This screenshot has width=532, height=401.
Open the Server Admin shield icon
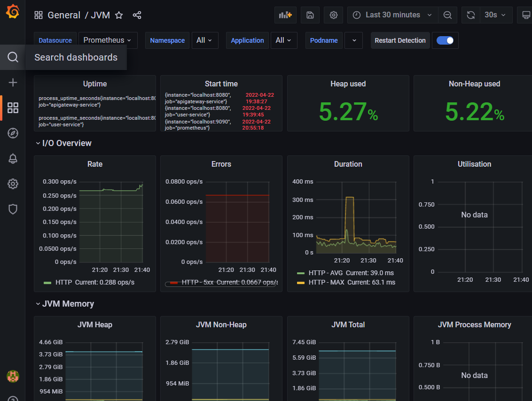[x=13, y=209]
